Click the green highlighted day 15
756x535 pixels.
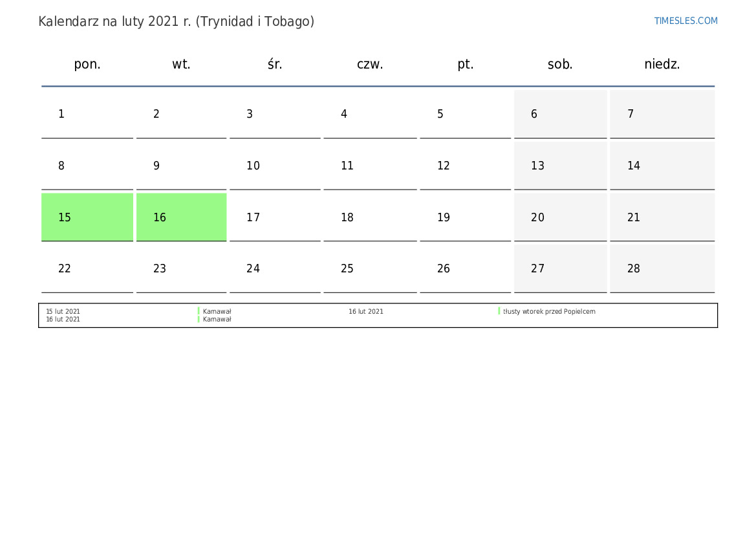87,217
